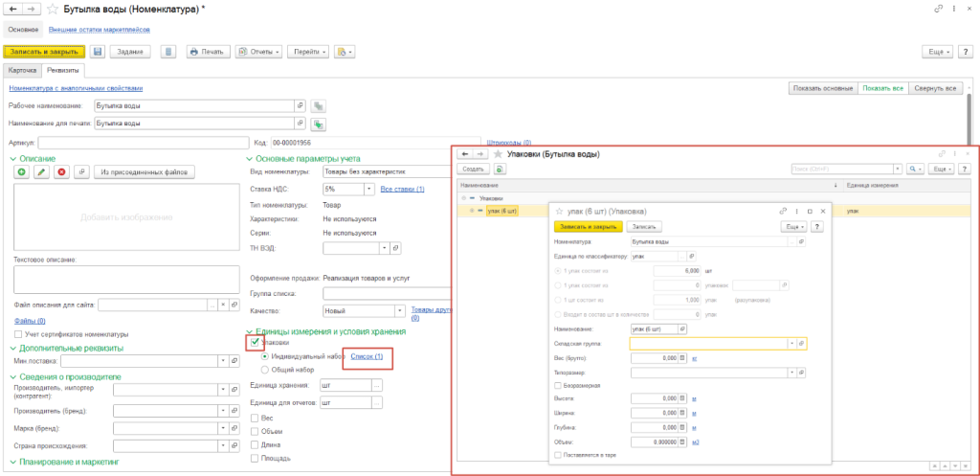Viewport: 980px width, 476px height.
Task: Open the Печать print button
Action: (207, 52)
